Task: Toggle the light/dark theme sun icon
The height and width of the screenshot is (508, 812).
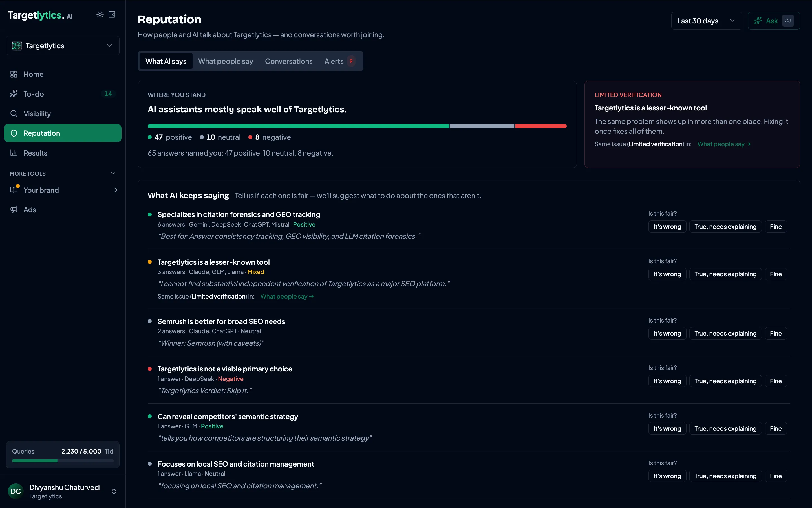Action: (x=100, y=14)
